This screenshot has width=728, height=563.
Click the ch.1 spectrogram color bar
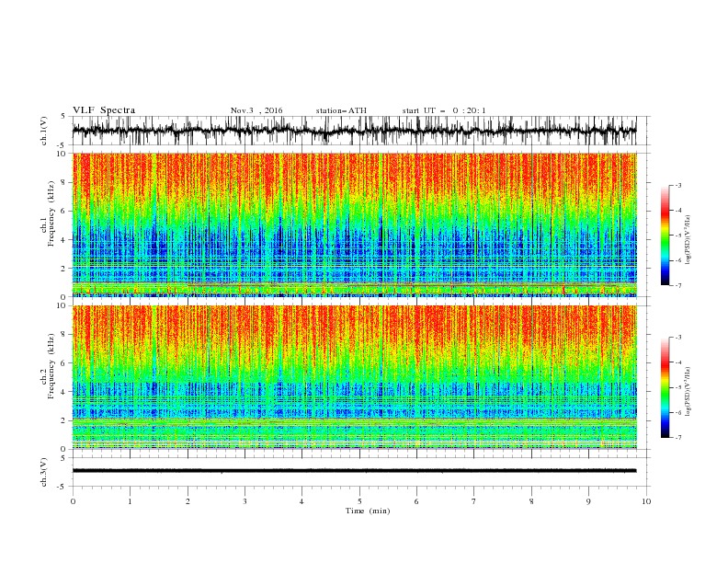(x=665, y=236)
